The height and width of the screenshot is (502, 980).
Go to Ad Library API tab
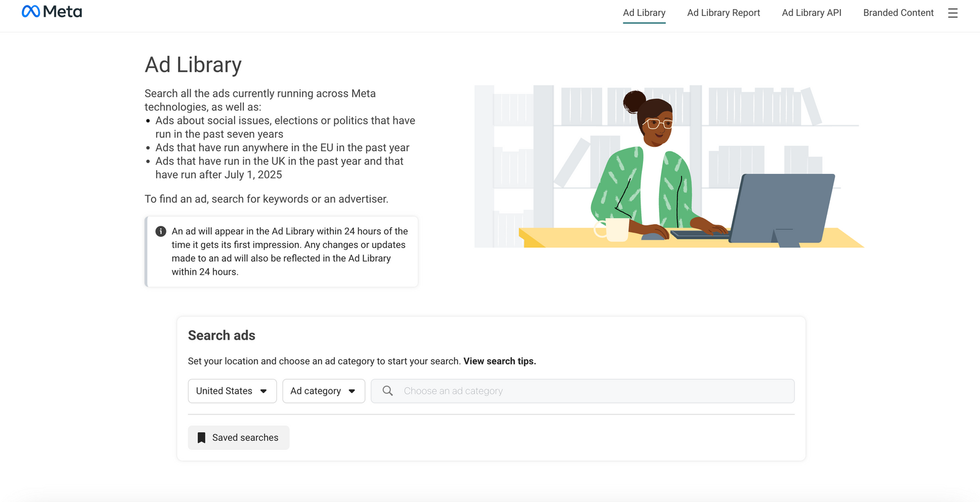click(812, 13)
